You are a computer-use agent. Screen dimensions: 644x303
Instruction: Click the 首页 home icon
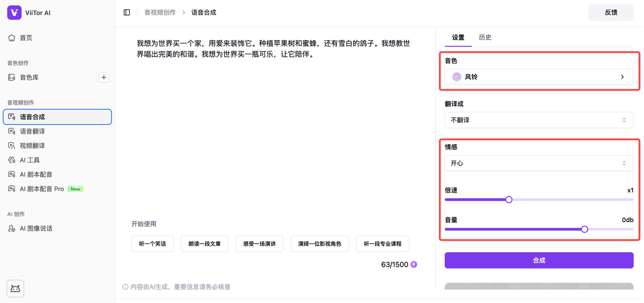[x=12, y=38]
